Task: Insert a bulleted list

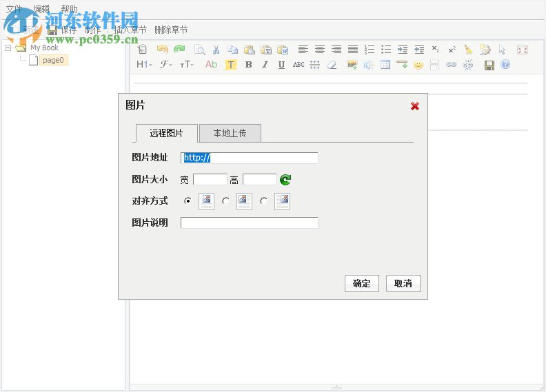Action: [x=386, y=50]
